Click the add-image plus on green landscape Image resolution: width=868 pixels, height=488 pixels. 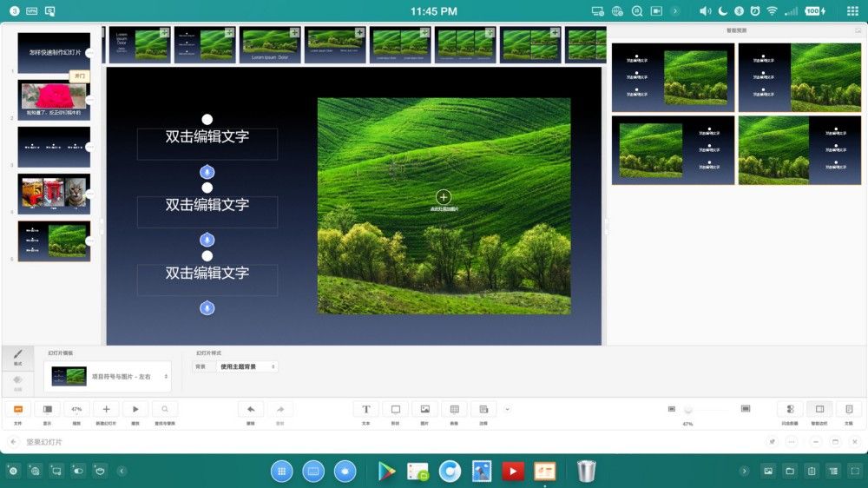point(444,197)
